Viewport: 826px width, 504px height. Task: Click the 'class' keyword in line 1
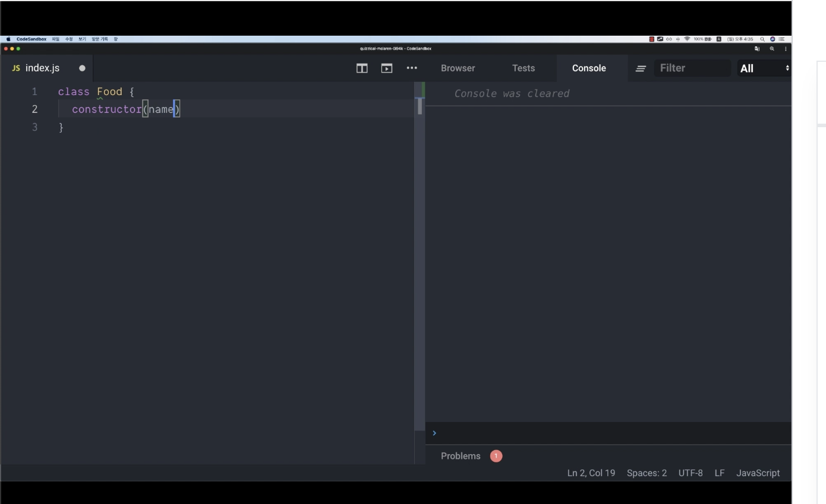point(74,92)
